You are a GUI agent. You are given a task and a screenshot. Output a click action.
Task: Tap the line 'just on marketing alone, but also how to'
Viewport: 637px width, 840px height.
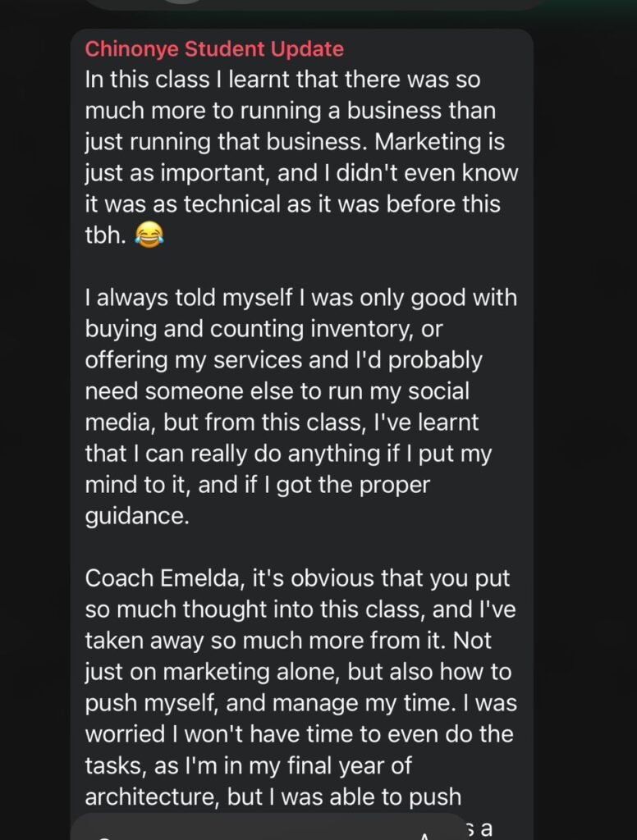[x=297, y=671]
